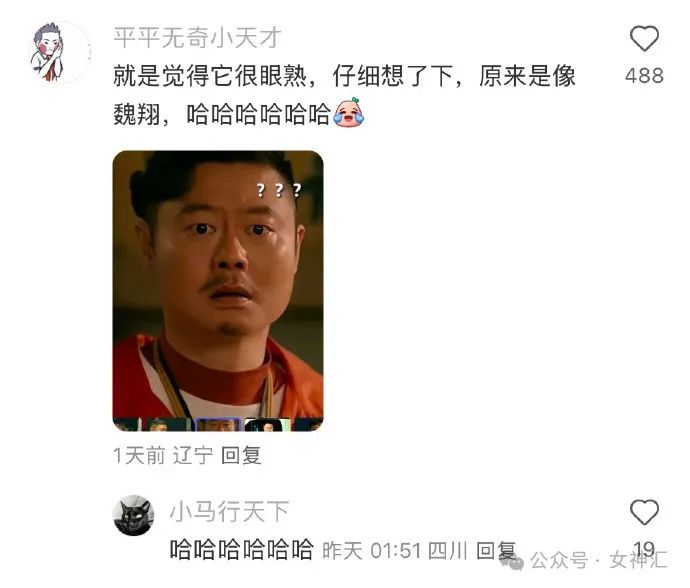The image size is (690, 588).
Task: Select the highlighted thumbnail in the photo's bottom strip
Action: point(218,425)
